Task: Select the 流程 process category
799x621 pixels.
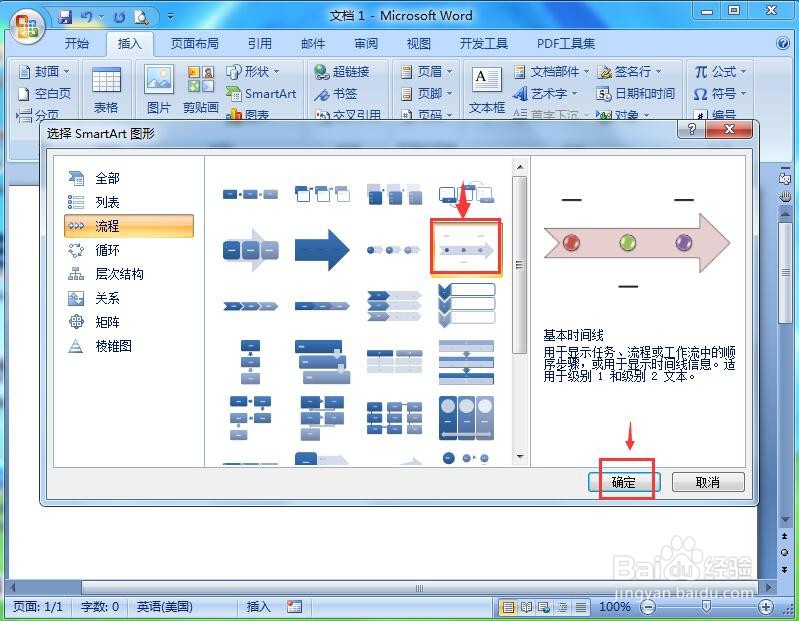Action: coord(128,226)
